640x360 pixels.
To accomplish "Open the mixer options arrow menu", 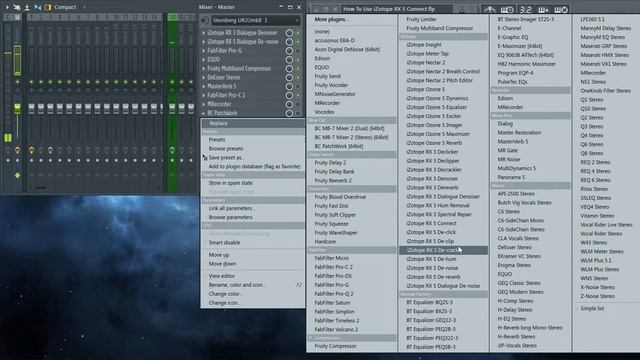I will (7, 7).
